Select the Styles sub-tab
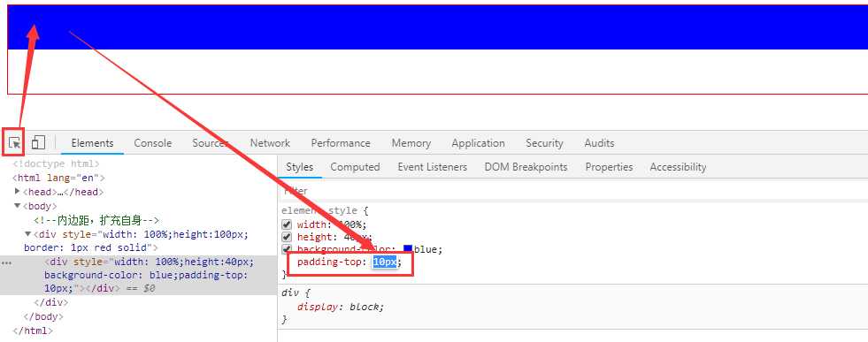The width and height of the screenshot is (868, 342). click(x=299, y=167)
